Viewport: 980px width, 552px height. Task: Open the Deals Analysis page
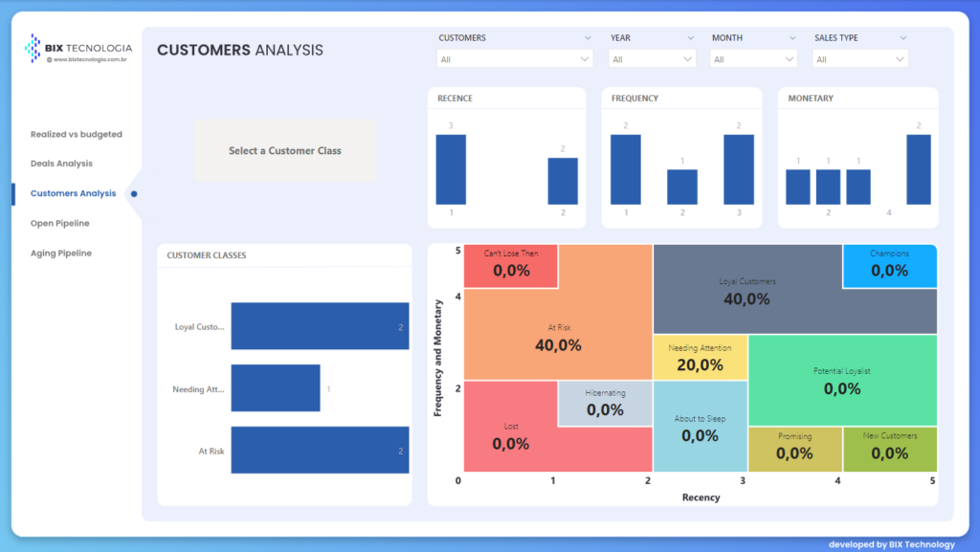(61, 164)
